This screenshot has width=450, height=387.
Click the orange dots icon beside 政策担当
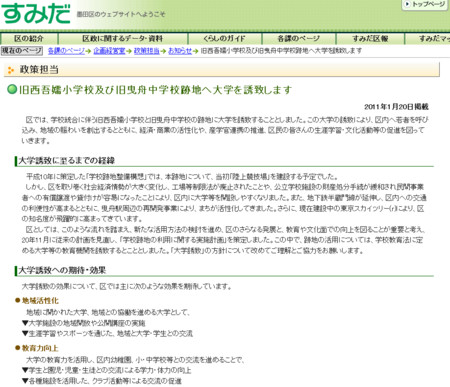11,70
